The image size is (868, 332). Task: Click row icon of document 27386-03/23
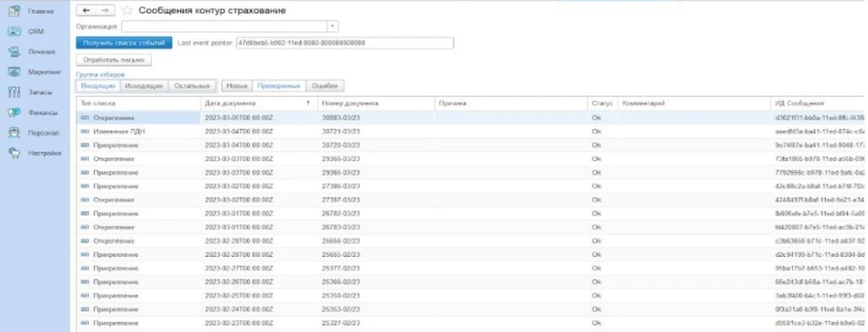(x=85, y=186)
